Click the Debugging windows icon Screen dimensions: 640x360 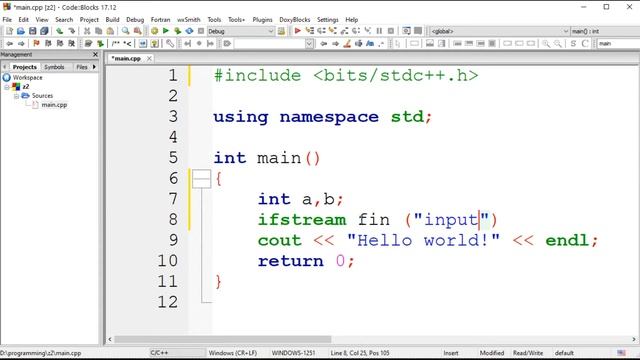pyautogui.click(x=406, y=31)
